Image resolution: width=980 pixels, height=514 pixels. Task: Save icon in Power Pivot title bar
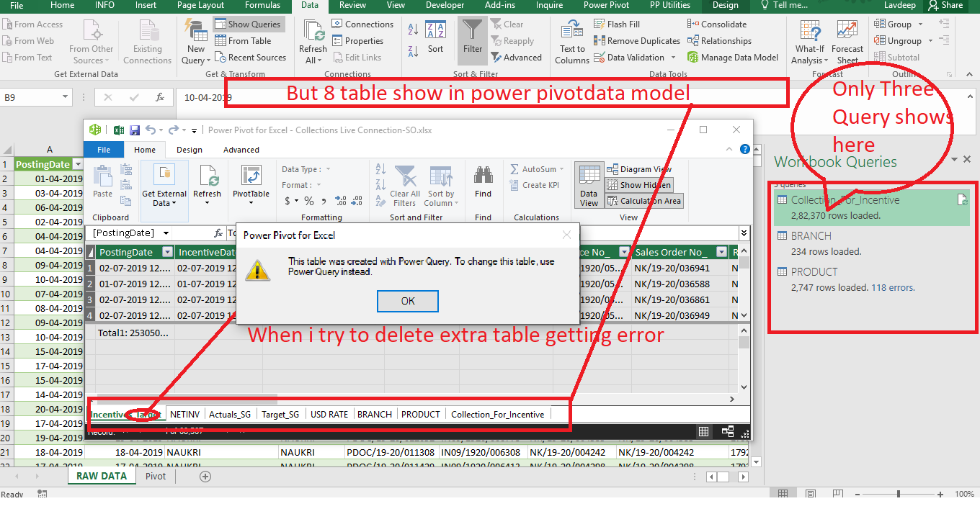[x=135, y=130]
